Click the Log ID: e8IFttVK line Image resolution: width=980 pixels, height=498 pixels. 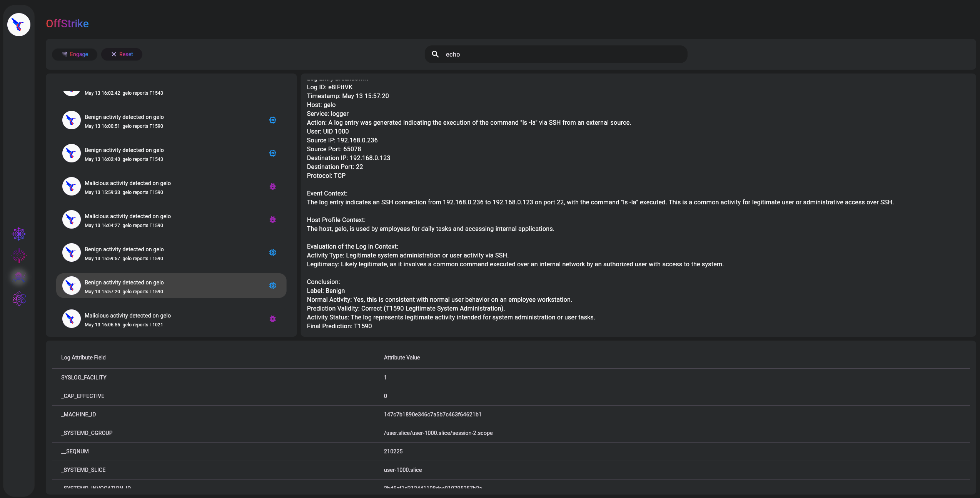[x=330, y=87]
